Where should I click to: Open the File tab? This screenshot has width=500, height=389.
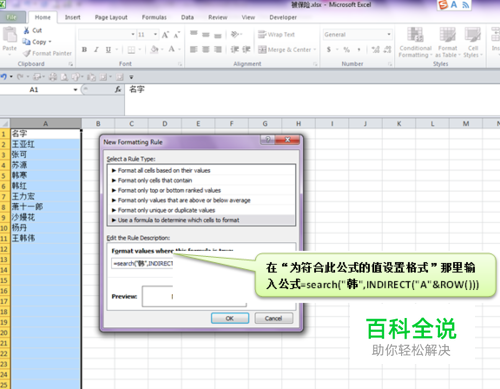click(x=12, y=17)
